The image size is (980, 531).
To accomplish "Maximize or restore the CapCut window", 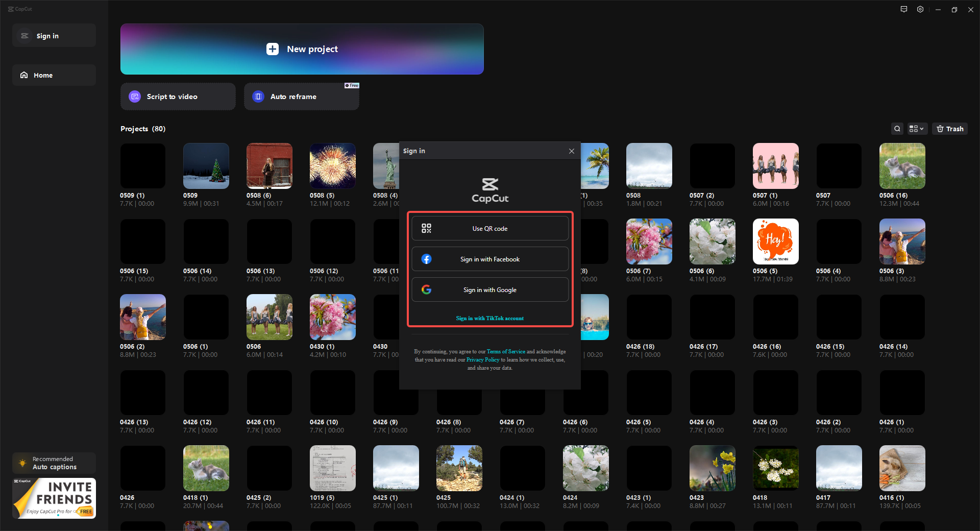I will [x=954, y=9].
